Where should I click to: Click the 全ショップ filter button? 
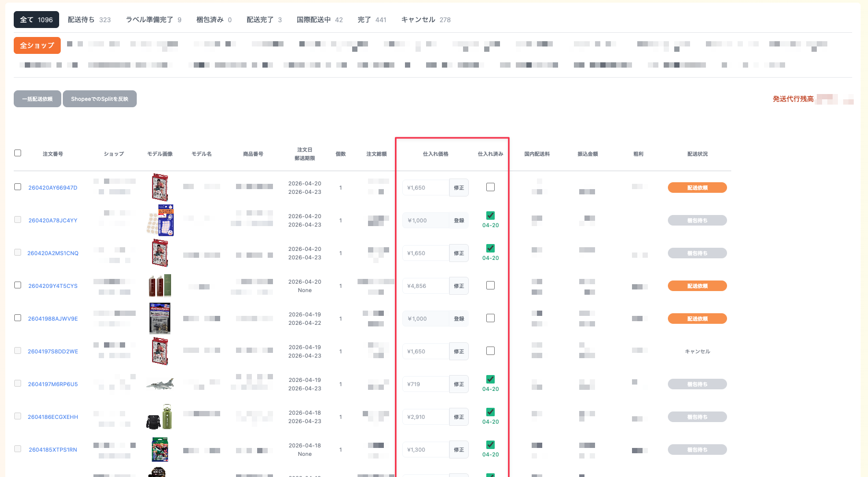click(36, 45)
